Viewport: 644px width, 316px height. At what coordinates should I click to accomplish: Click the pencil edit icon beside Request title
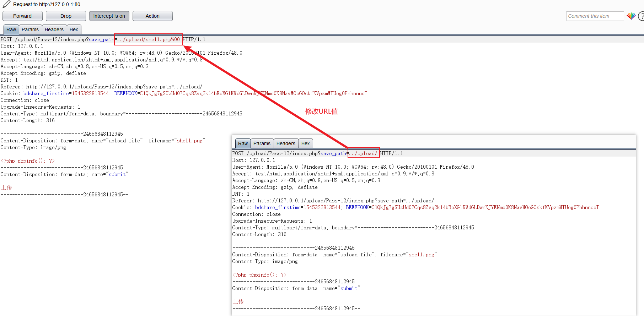pyautogui.click(x=6, y=4)
